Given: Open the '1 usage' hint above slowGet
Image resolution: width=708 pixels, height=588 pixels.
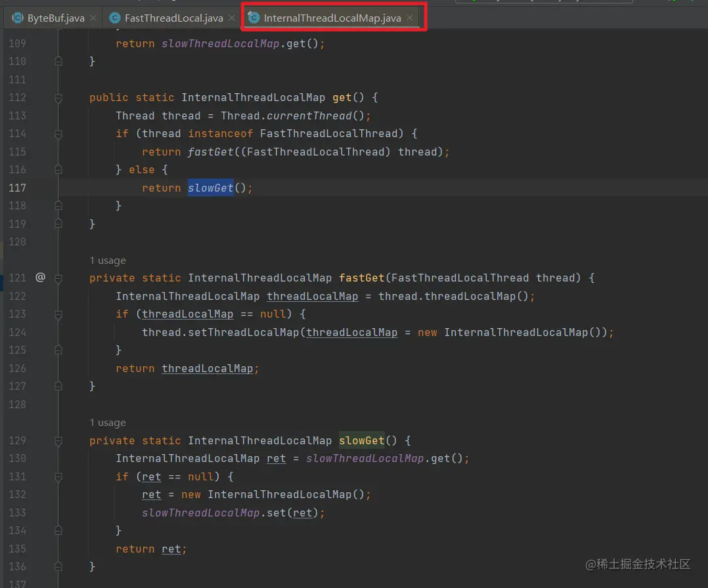Looking at the screenshot, I should (x=108, y=423).
